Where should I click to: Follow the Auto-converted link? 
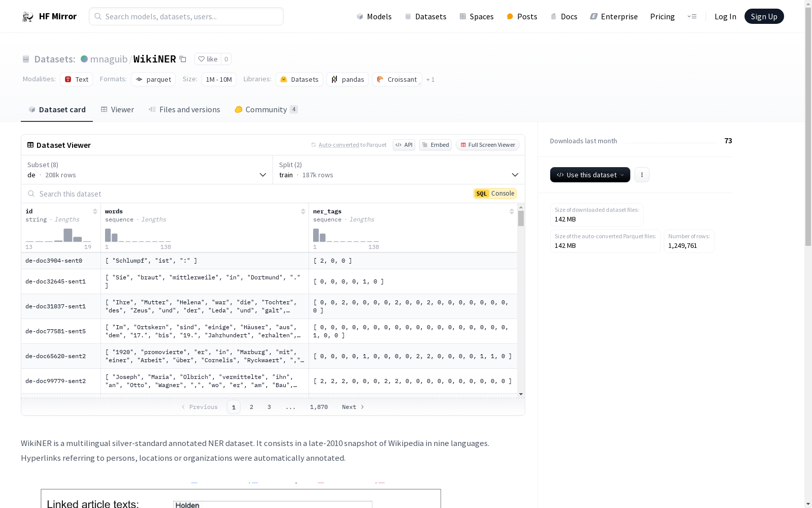click(339, 145)
